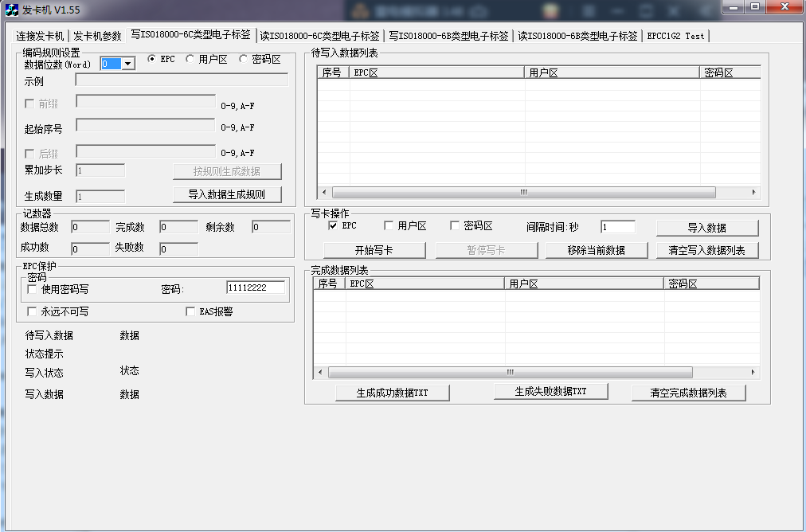Viewport: 806px width, 532px height.
Task: Click the 剩余数 counter field
Action: (272, 227)
